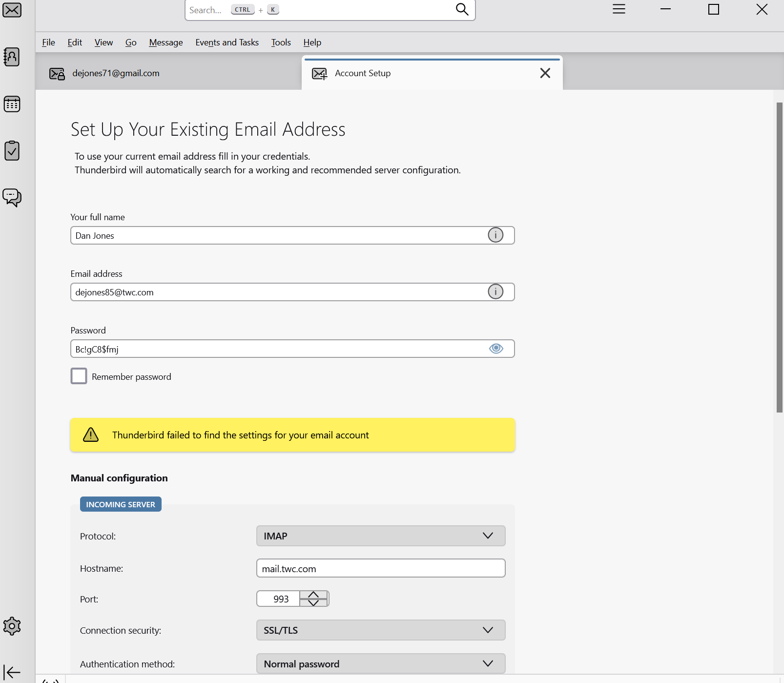Decrease the incoming port number

point(313,602)
